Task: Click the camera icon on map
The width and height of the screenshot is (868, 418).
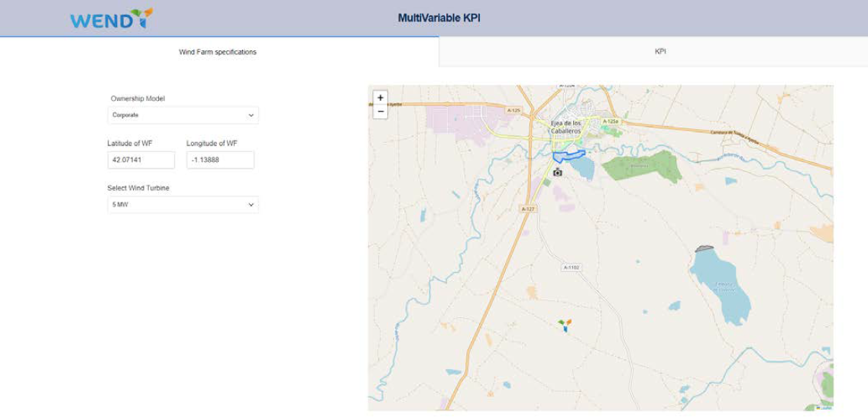Action: [x=558, y=173]
